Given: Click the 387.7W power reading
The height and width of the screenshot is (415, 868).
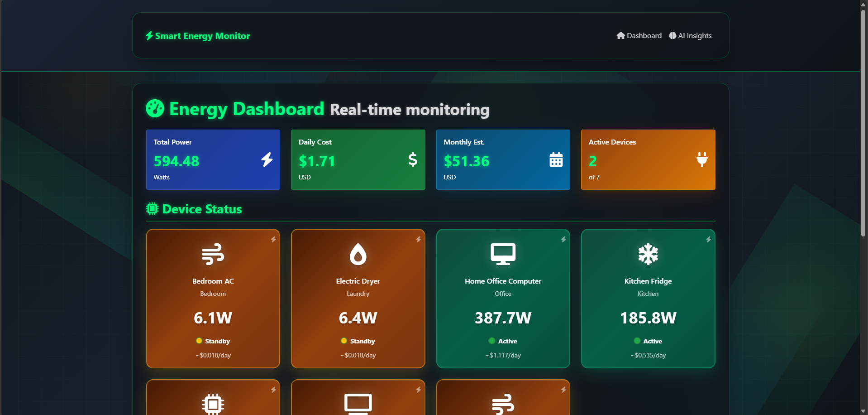Looking at the screenshot, I should (503, 318).
